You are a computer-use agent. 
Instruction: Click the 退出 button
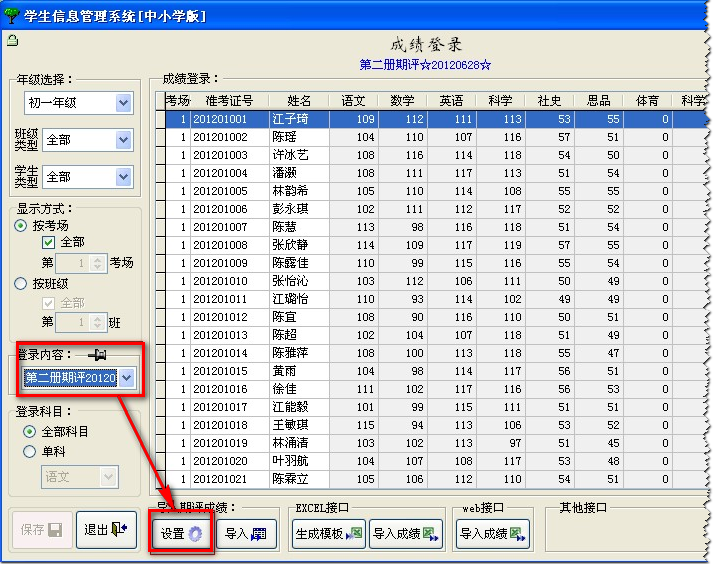pos(107,530)
